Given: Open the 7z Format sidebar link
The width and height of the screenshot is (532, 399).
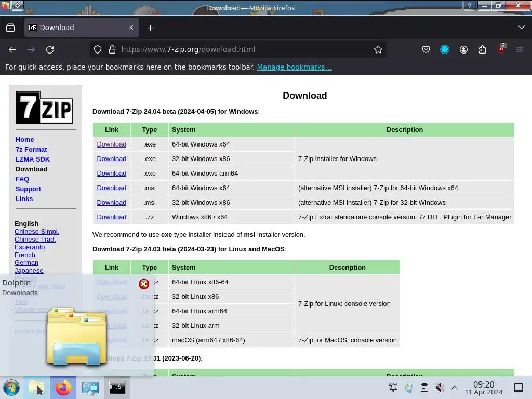Looking at the screenshot, I should (x=31, y=149).
